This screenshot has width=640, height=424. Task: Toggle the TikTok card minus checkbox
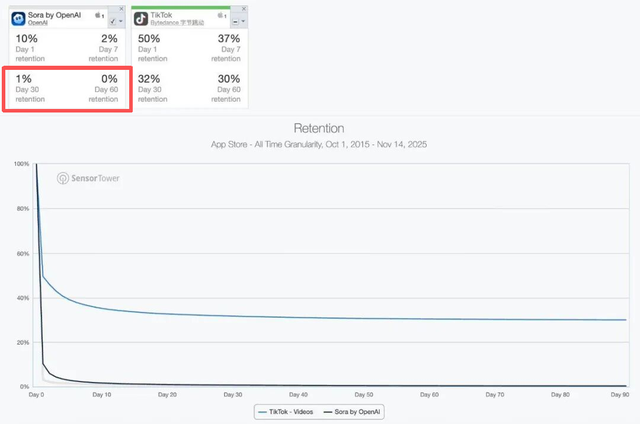(x=235, y=19)
